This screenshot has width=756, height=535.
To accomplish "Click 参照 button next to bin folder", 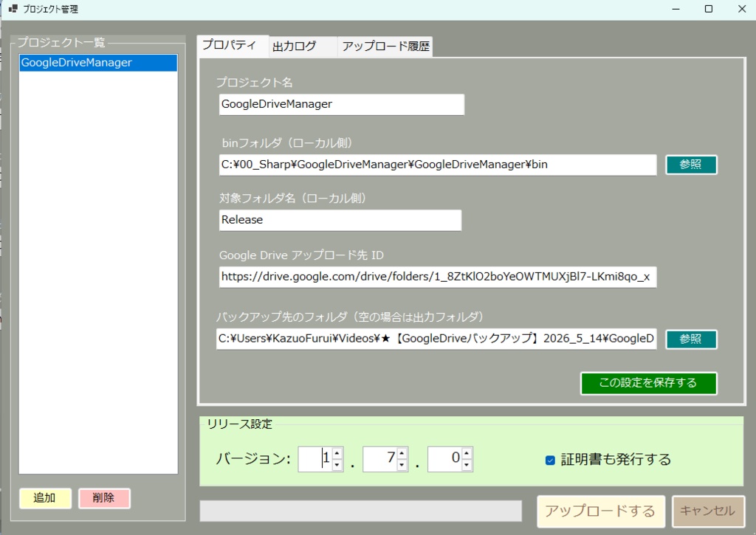I will point(691,165).
